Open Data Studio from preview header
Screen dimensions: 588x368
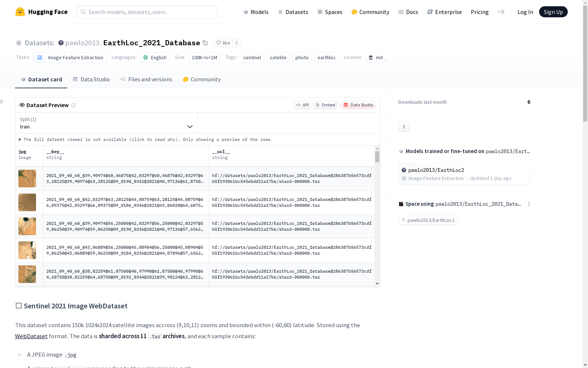(x=358, y=105)
